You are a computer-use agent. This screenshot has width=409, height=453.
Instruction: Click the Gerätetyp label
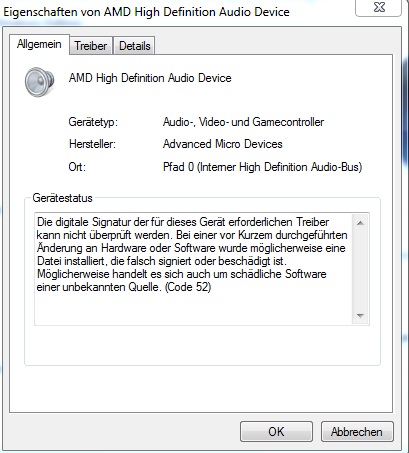click(x=93, y=122)
